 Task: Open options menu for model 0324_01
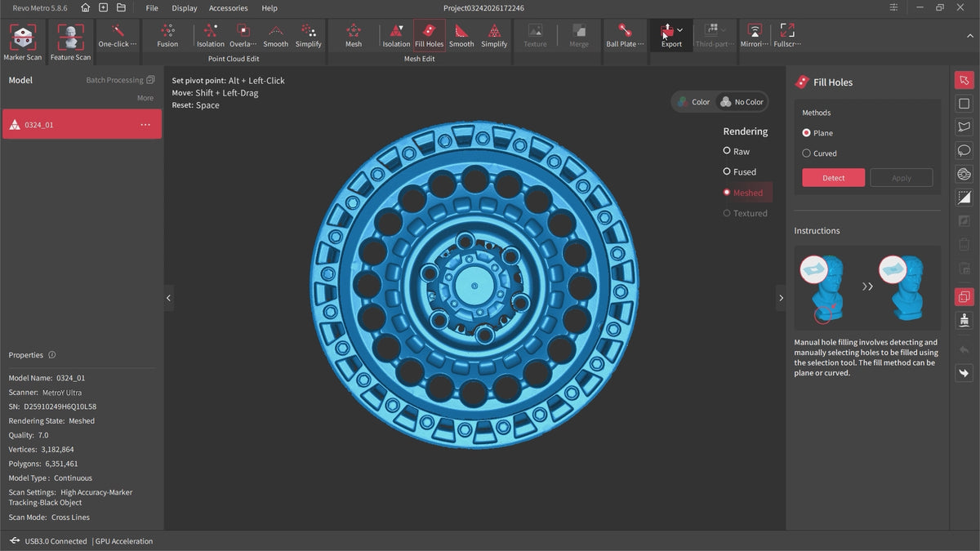coord(145,125)
